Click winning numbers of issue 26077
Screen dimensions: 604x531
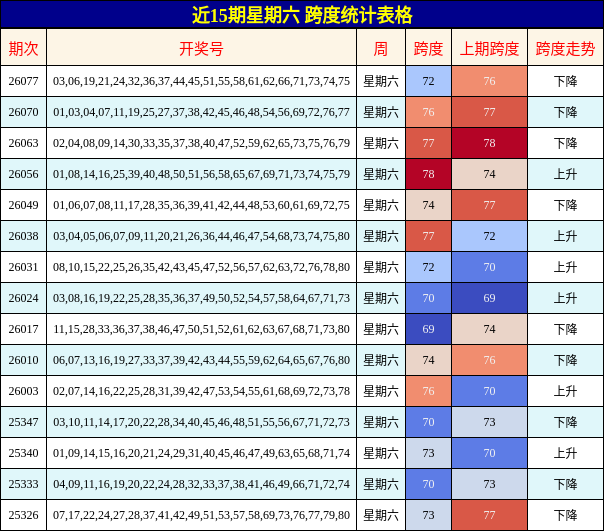tap(201, 81)
